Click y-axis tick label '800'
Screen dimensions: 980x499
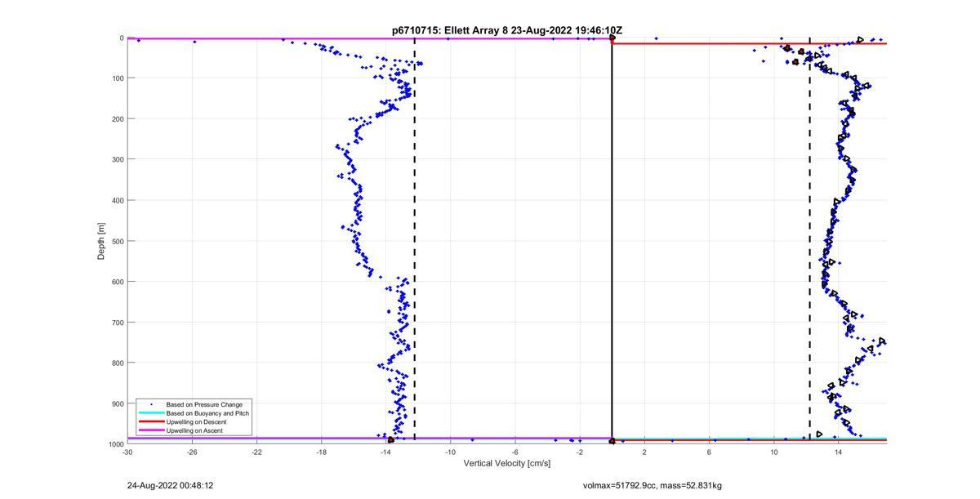point(117,363)
